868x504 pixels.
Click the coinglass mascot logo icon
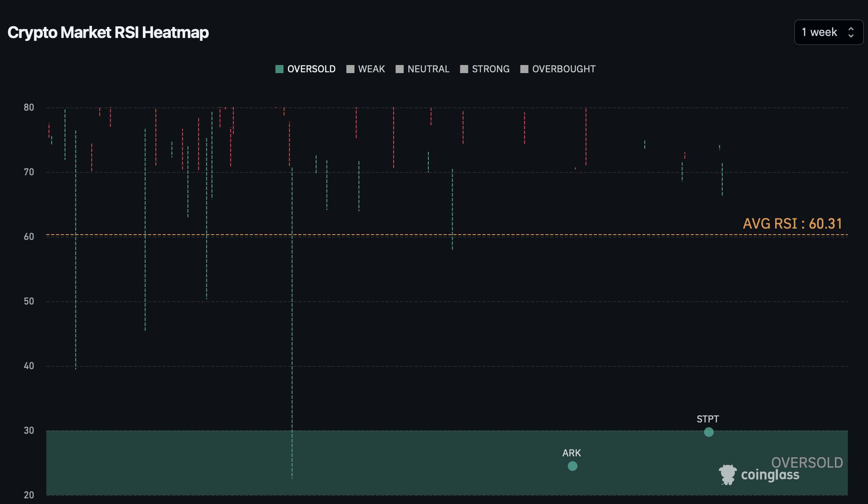point(728,475)
